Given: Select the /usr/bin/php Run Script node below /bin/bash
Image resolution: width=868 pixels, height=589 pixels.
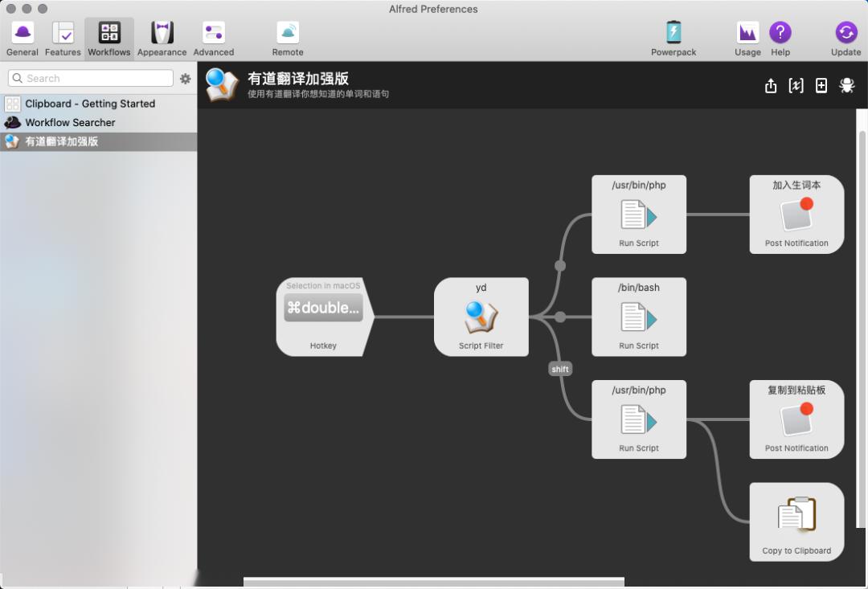Looking at the screenshot, I should (x=639, y=419).
